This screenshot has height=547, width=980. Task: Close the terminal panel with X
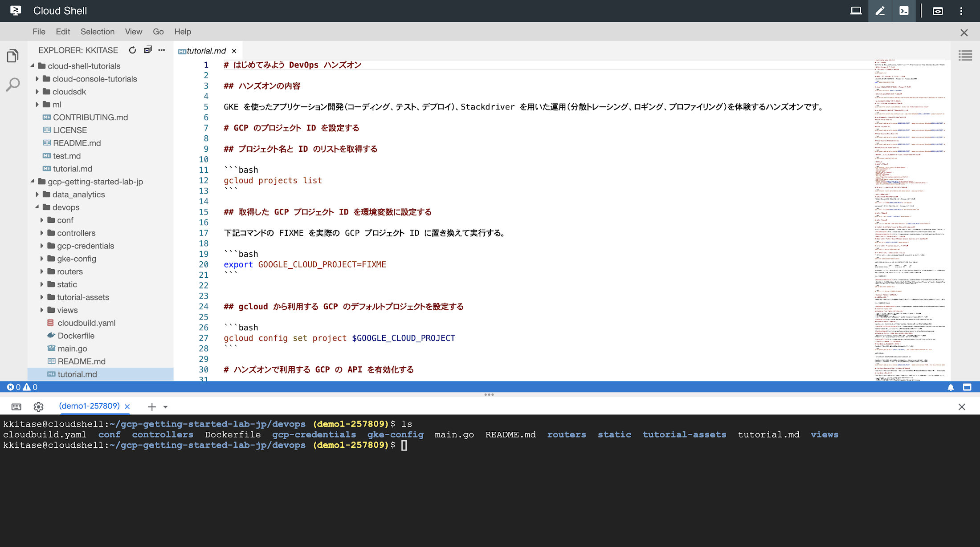point(962,407)
